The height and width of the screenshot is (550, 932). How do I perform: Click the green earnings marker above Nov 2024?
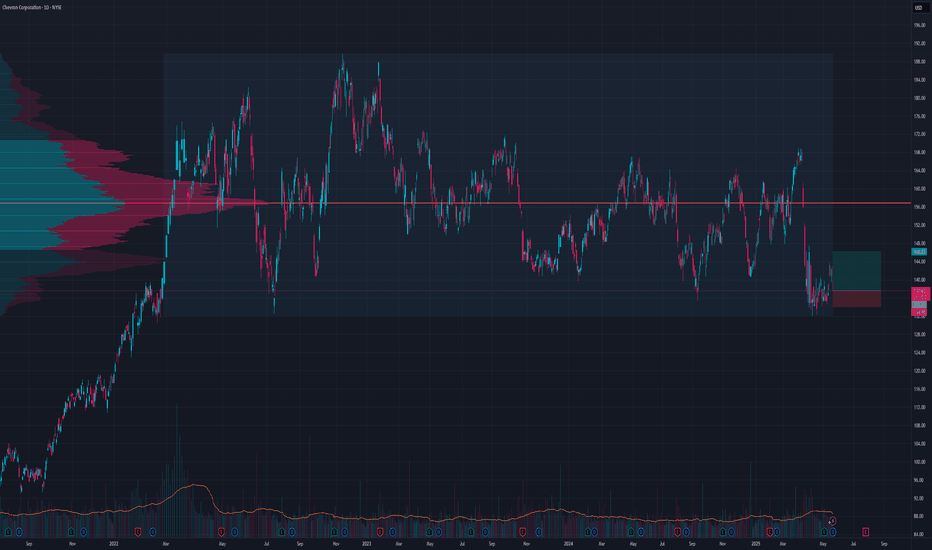tap(723, 532)
